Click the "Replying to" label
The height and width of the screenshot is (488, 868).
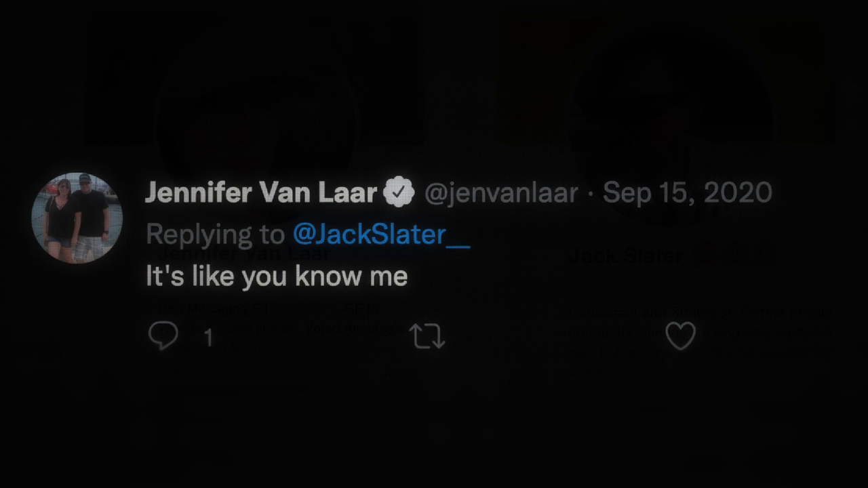215,235
